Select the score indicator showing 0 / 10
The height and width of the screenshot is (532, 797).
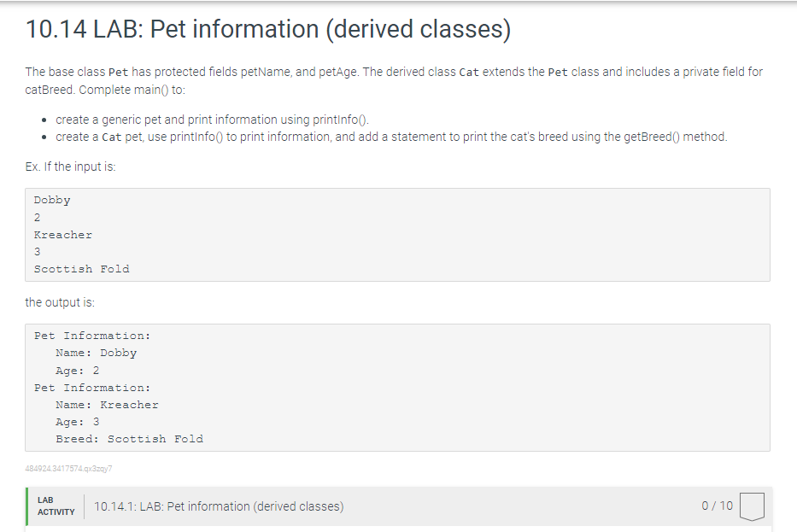tap(718, 506)
